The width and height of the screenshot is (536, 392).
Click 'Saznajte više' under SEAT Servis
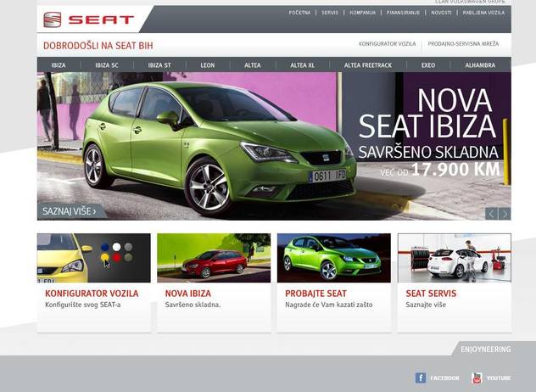(x=426, y=305)
